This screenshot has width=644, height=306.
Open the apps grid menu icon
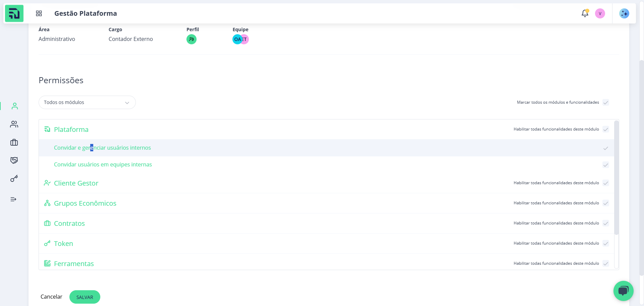pyautogui.click(x=39, y=13)
